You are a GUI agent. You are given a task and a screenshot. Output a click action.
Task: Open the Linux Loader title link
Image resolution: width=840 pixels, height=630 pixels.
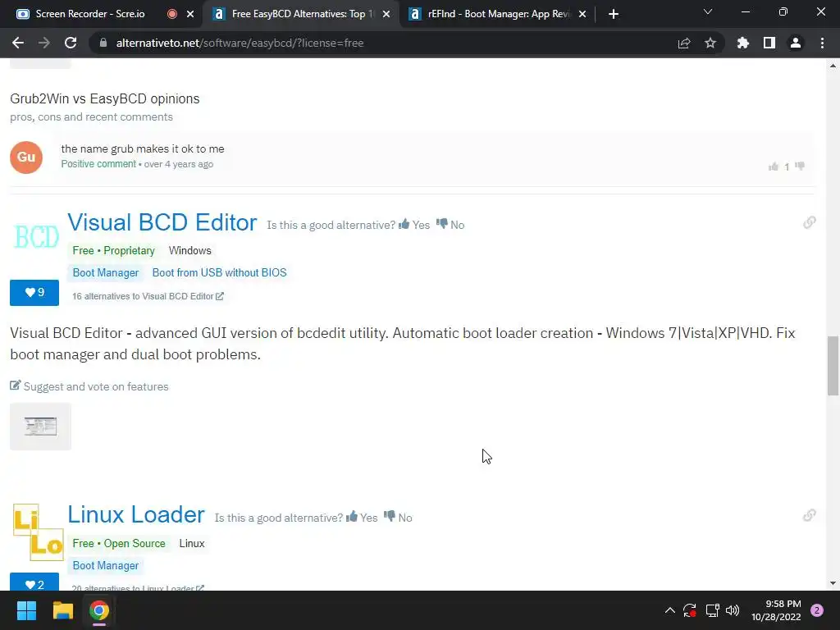pyautogui.click(x=135, y=515)
